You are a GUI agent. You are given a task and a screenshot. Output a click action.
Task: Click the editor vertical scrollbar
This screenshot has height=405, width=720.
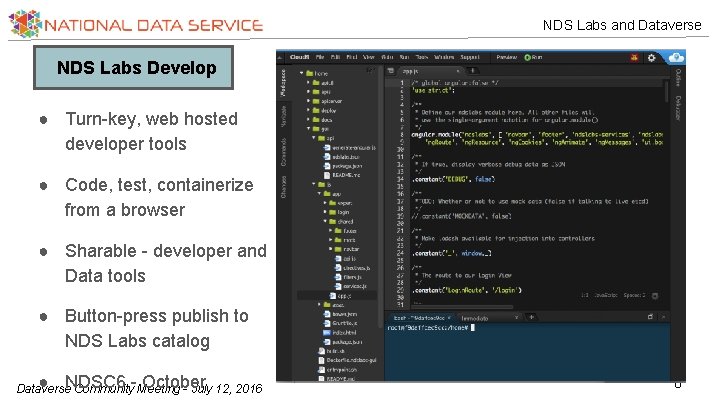666,91
